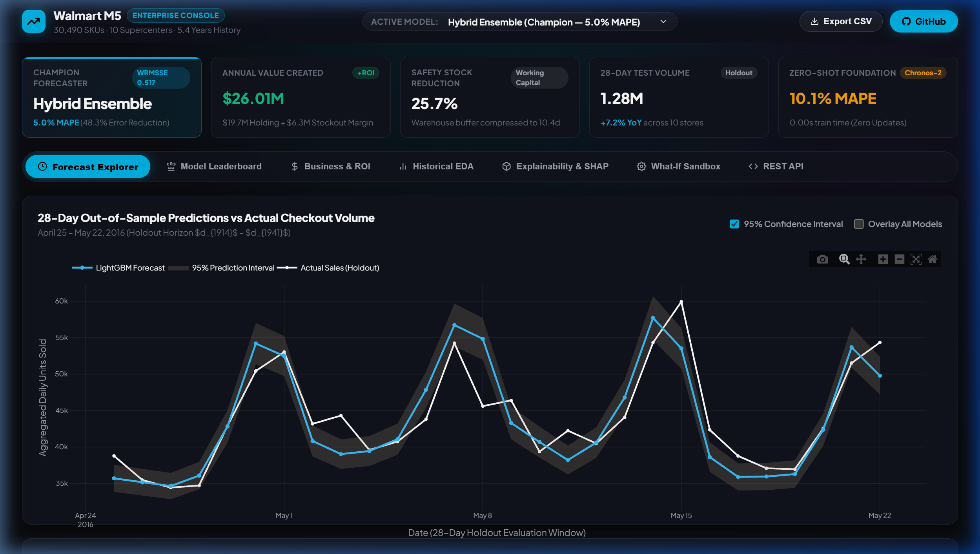Click the chart Autoscale icon
Image resolution: width=980 pixels, height=554 pixels.
coord(916,259)
